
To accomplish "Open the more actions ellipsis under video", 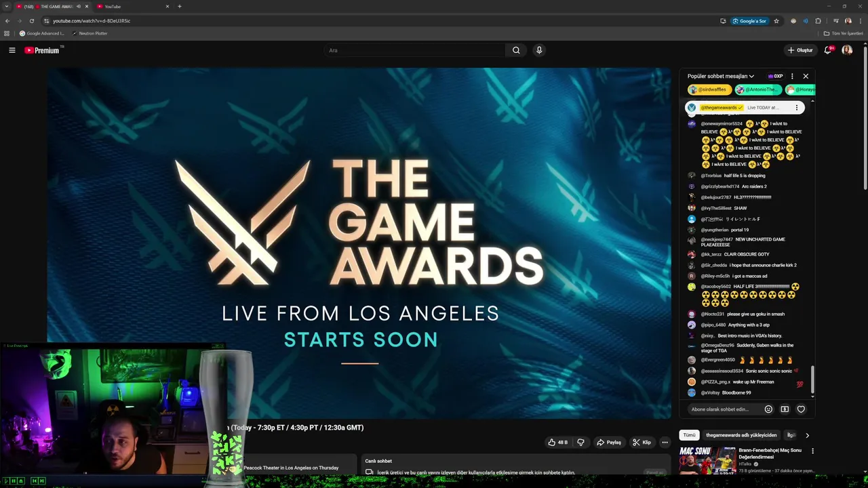I will (x=665, y=443).
